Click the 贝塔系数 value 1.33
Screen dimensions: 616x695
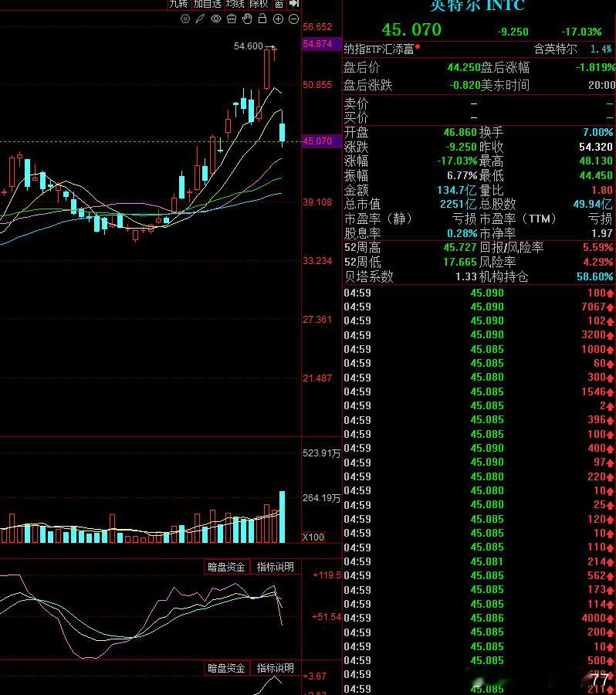[466, 276]
